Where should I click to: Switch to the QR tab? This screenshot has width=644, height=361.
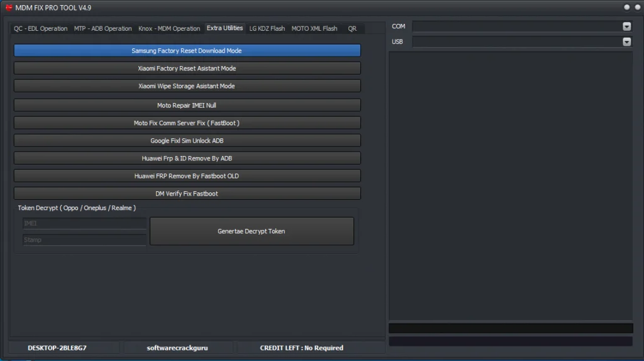pos(352,28)
